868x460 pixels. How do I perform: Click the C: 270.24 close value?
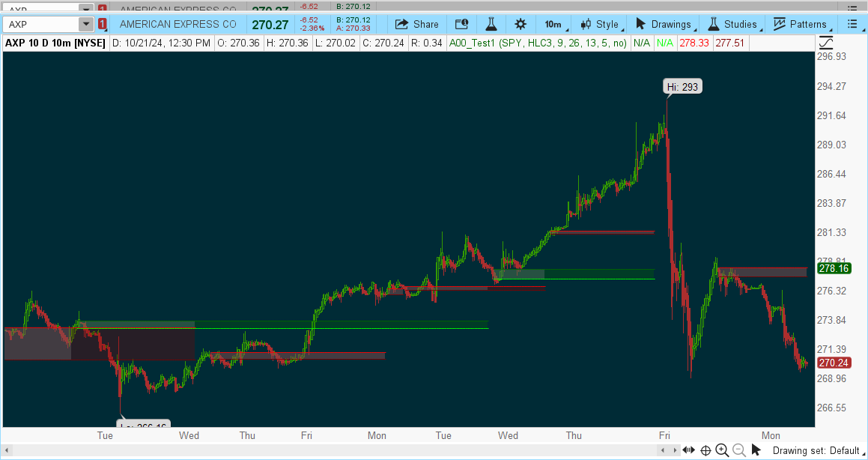(x=382, y=43)
